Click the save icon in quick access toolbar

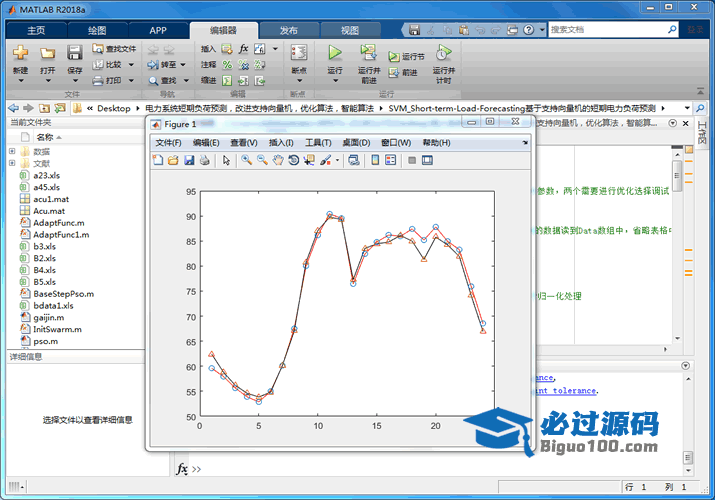point(414,30)
